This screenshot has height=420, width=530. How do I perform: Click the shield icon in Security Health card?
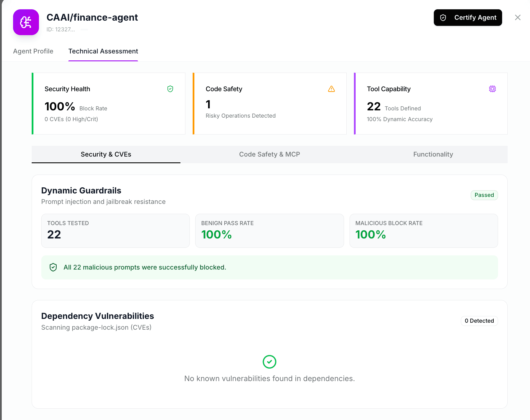(x=170, y=89)
